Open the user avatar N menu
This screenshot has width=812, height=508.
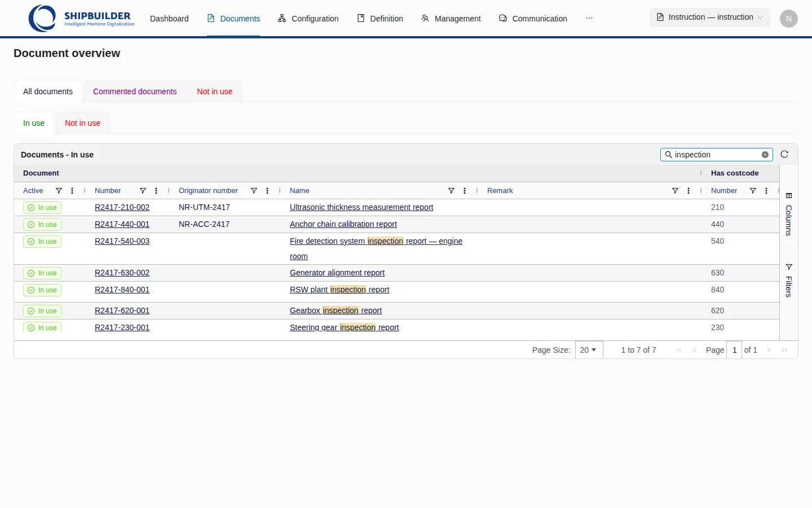pyautogui.click(x=789, y=19)
